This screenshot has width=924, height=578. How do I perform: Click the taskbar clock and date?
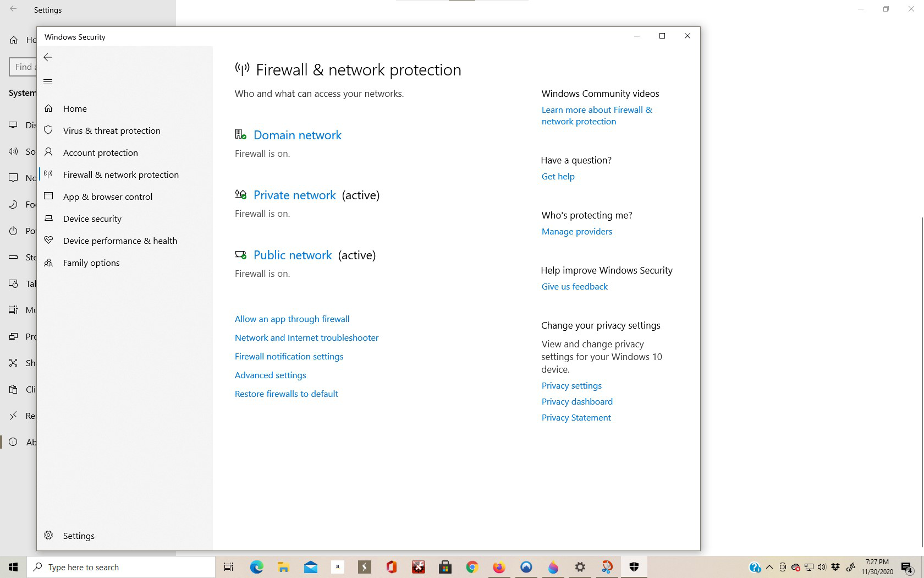point(877,567)
